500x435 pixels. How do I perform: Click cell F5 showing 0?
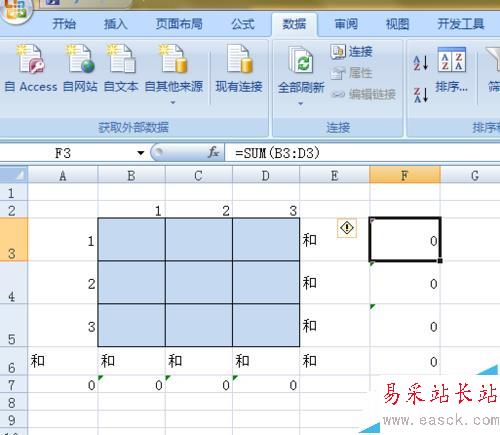405,325
